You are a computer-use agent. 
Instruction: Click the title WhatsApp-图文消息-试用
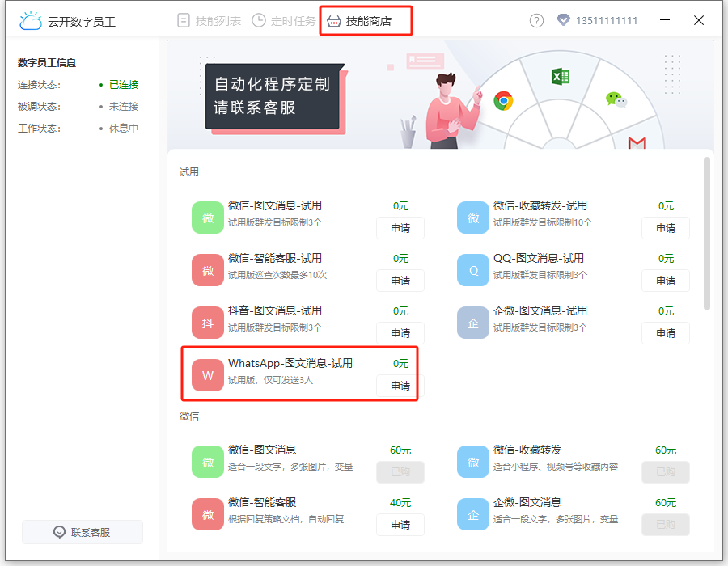[290, 363]
